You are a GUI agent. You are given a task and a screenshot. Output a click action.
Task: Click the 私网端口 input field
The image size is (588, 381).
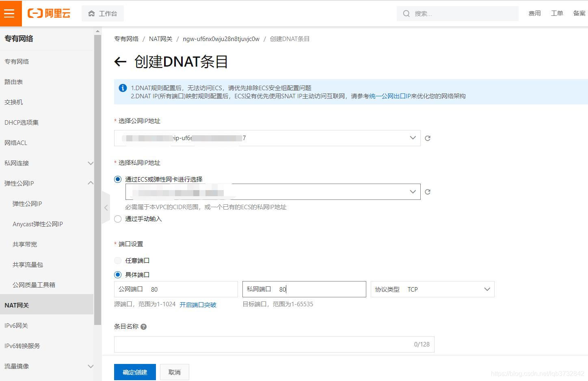(x=304, y=289)
